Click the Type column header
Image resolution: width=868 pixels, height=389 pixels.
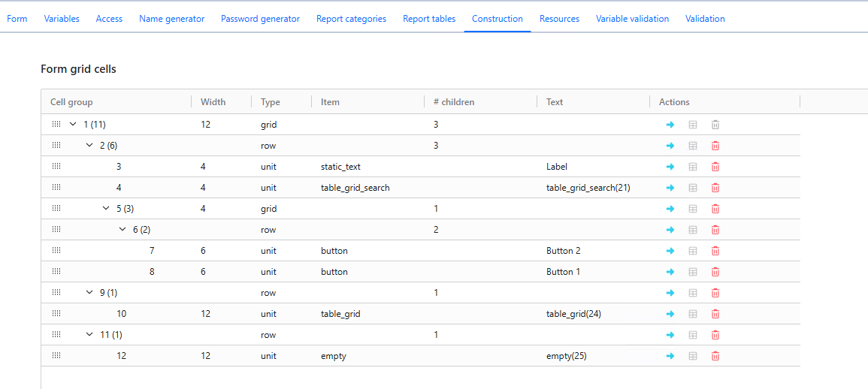click(270, 102)
